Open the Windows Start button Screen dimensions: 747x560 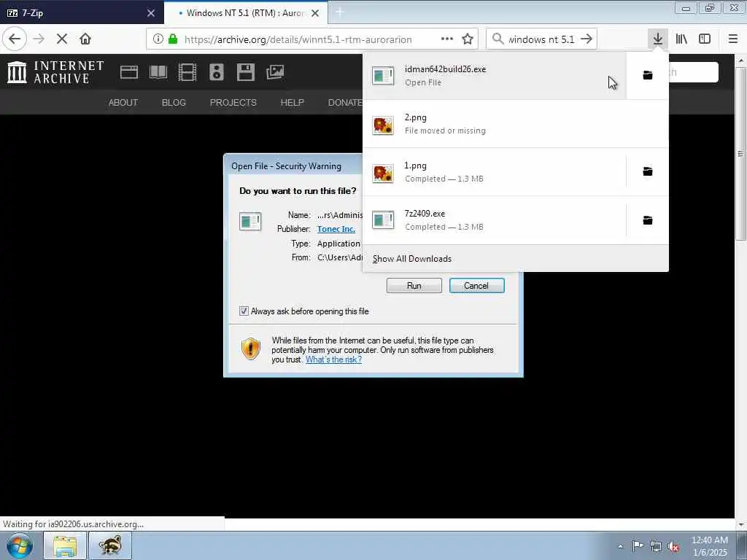tap(20, 545)
